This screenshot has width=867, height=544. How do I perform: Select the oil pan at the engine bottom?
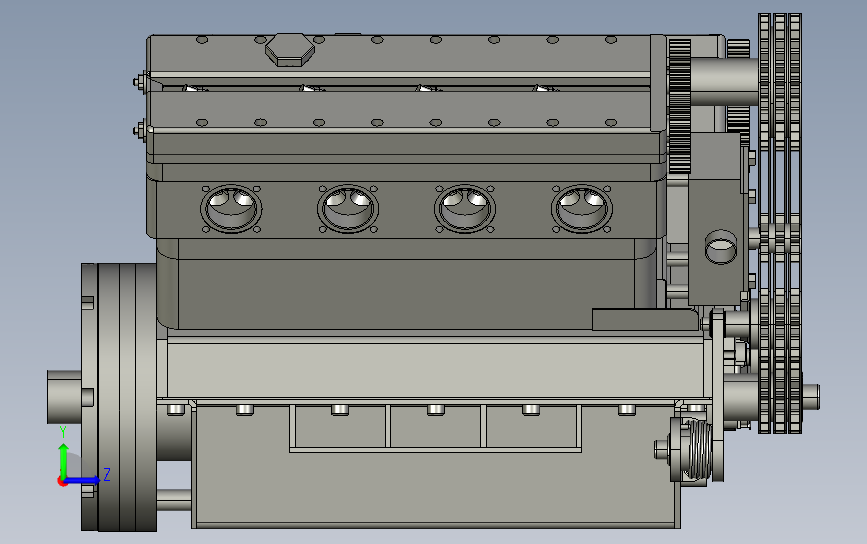(436, 465)
